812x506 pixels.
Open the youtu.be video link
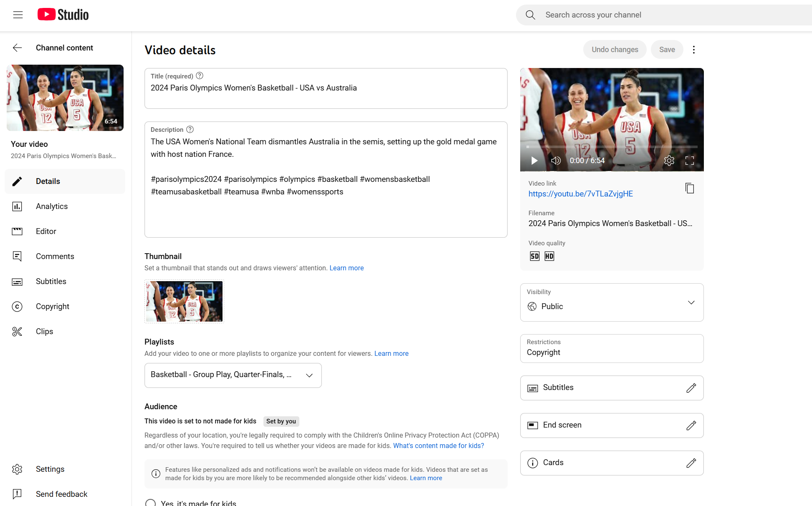(x=580, y=194)
